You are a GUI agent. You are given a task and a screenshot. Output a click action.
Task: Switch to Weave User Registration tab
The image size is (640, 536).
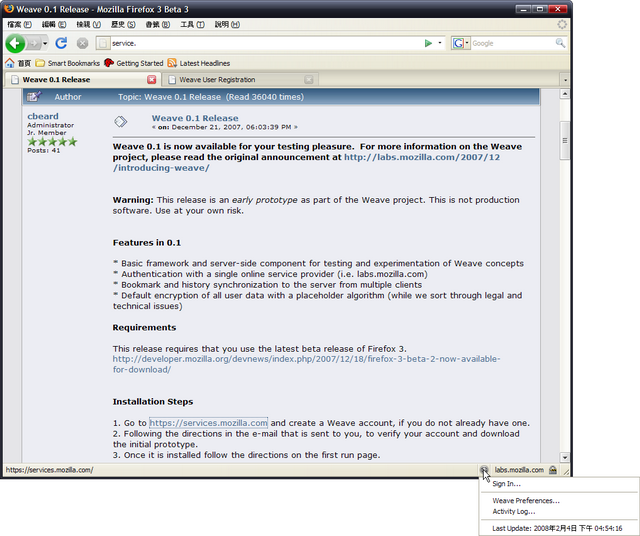(240, 80)
